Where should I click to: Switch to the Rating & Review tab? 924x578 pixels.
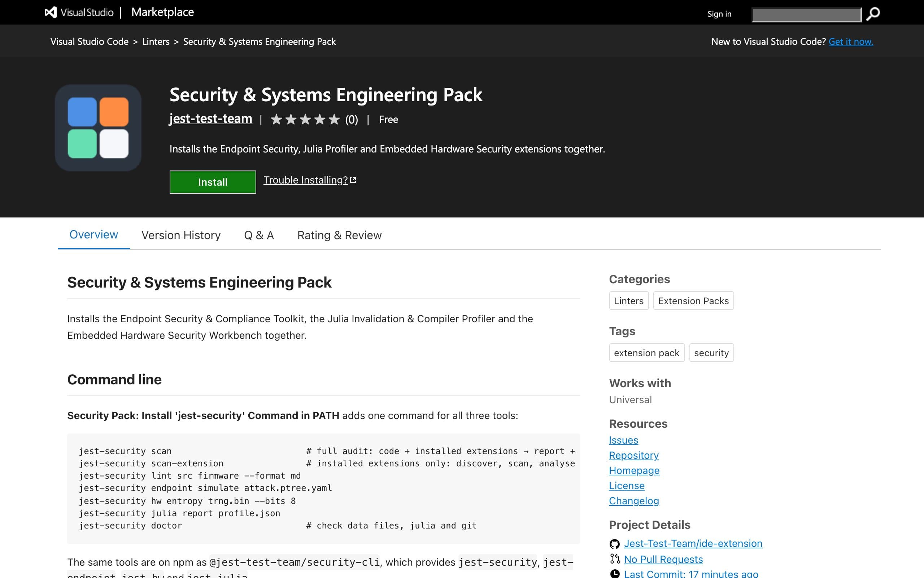tap(339, 235)
